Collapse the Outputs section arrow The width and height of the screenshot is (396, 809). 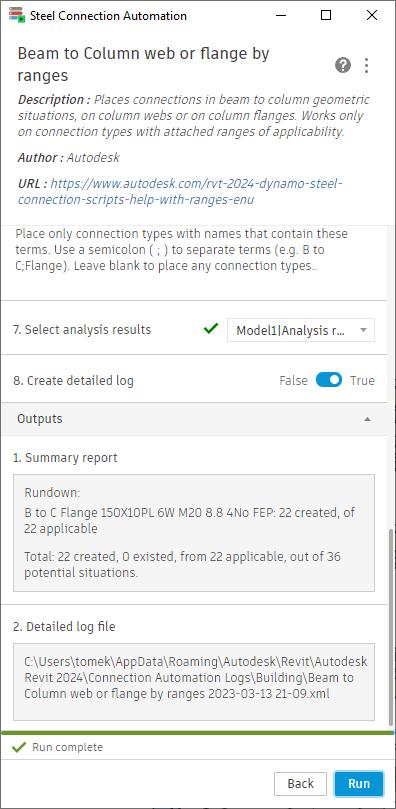tap(368, 419)
